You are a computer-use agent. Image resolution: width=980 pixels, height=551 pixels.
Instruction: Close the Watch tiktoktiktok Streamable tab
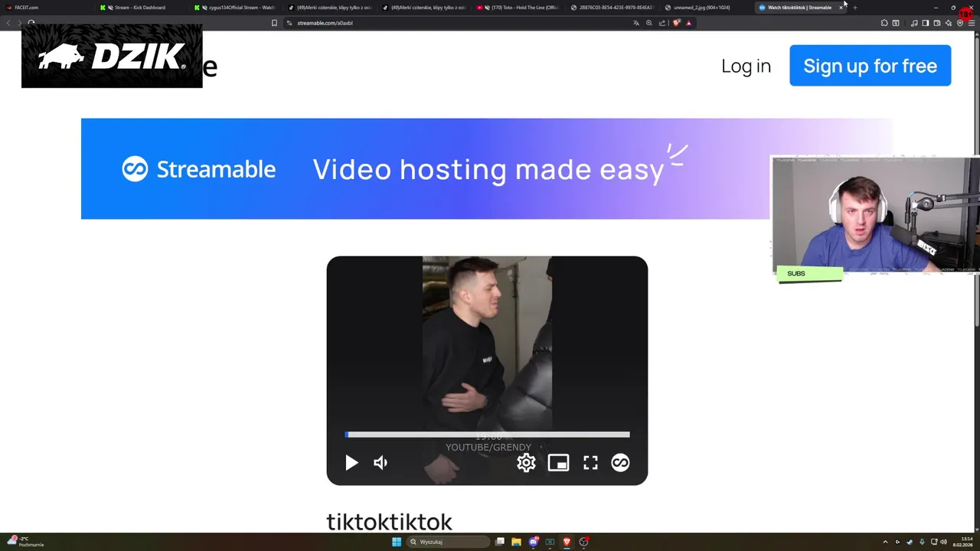tap(841, 8)
